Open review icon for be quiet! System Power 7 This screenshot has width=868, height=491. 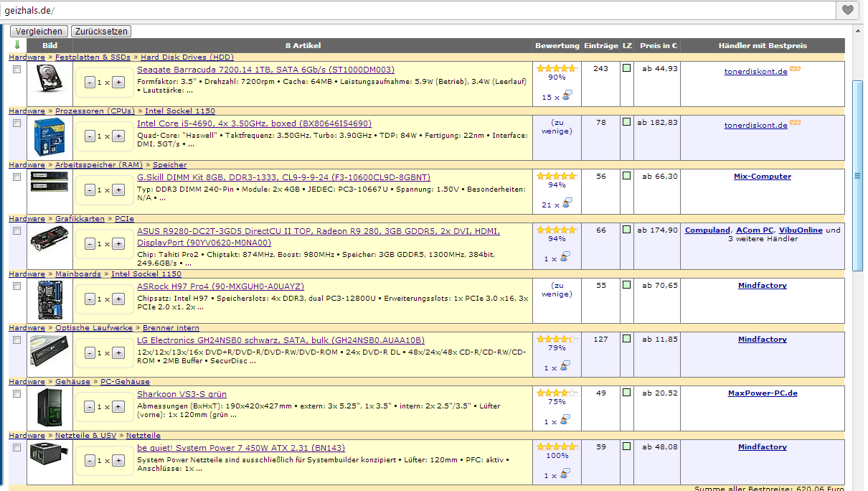click(566, 474)
